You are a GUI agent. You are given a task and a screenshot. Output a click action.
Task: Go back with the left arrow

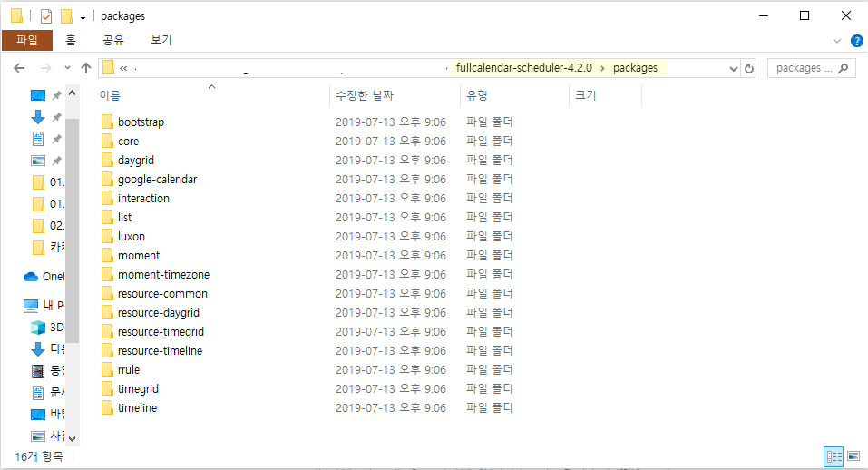[19, 68]
